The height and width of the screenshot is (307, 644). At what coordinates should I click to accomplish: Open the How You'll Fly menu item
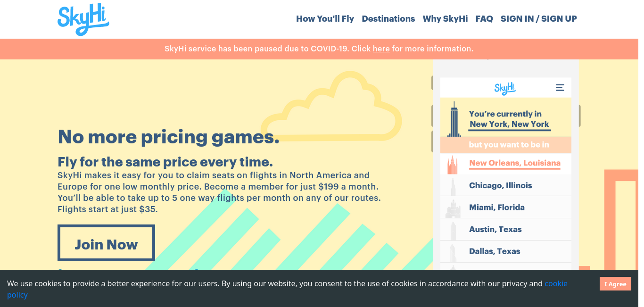(325, 19)
